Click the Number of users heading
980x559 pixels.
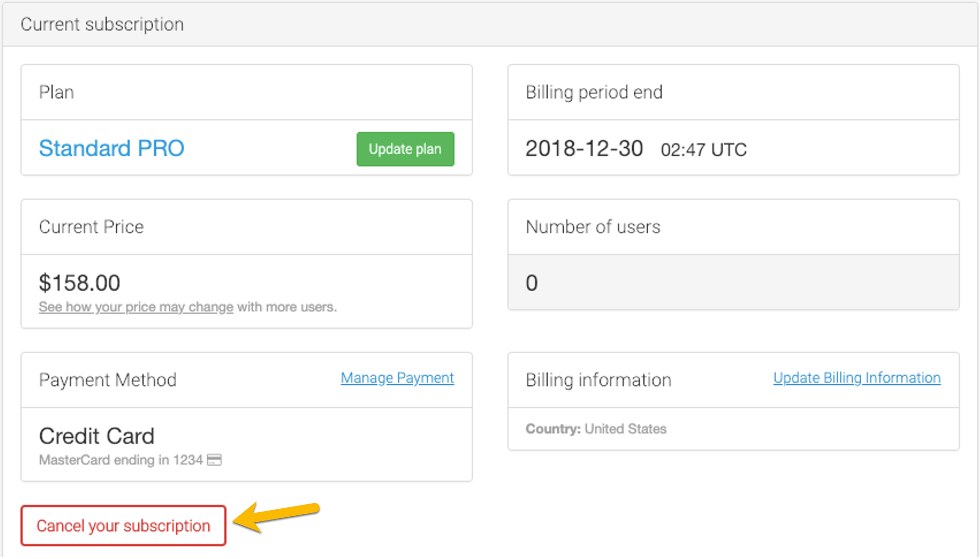(593, 227)
